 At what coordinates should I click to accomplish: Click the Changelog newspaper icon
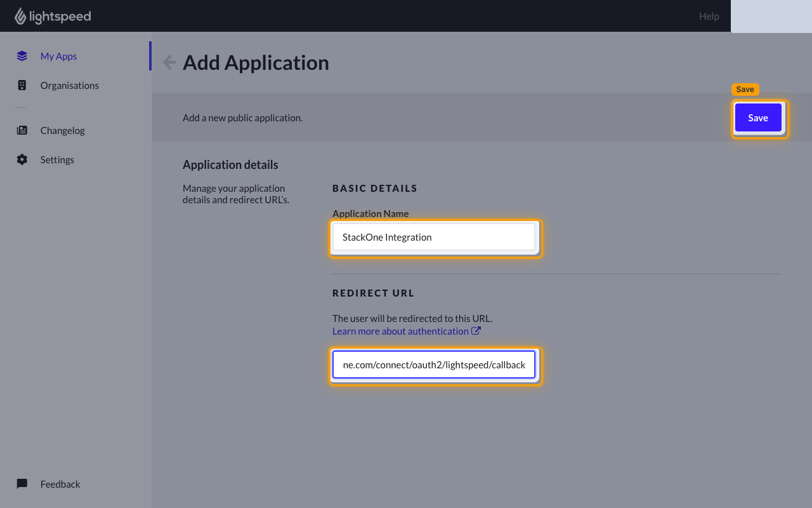point(22,130)
